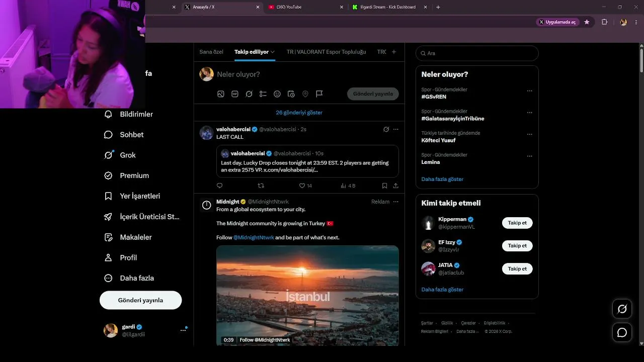Follow JATIA with Takip et
Screen dimensions: 644x362
517,268
